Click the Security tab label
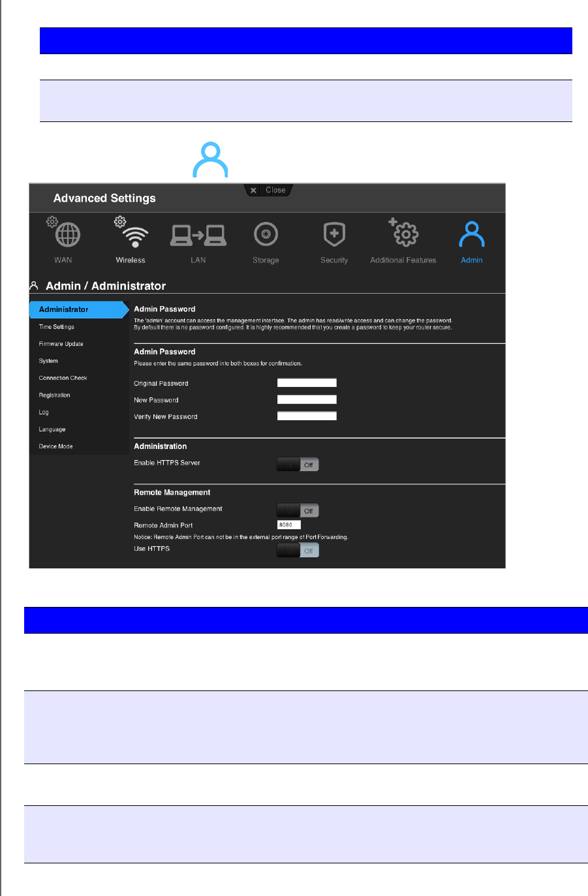 point(334,260)
